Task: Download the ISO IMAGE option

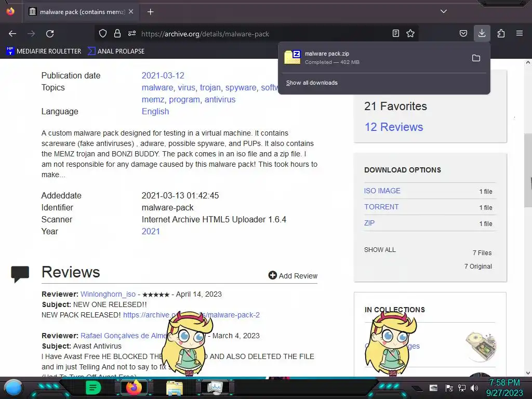Action: (382, 191)
